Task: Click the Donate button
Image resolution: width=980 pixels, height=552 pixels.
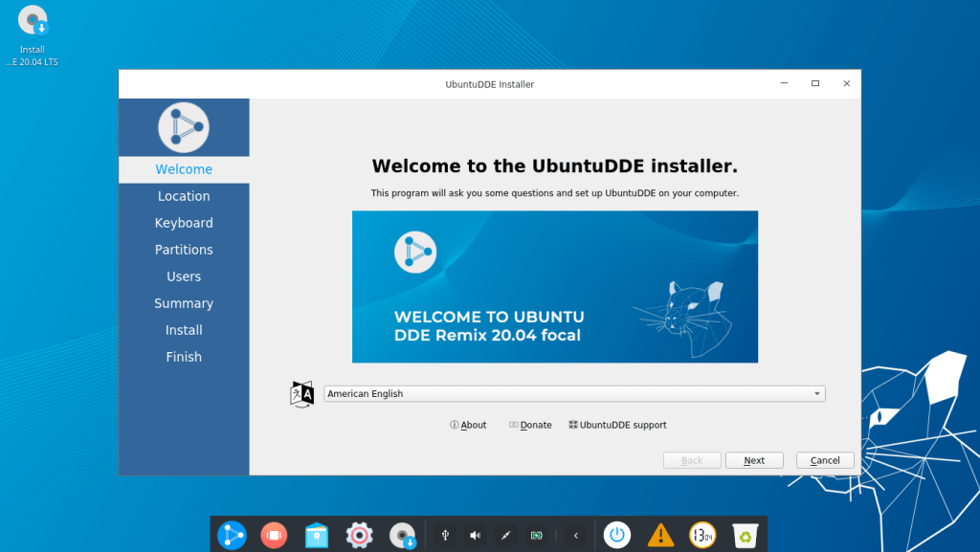Action: 530,425
